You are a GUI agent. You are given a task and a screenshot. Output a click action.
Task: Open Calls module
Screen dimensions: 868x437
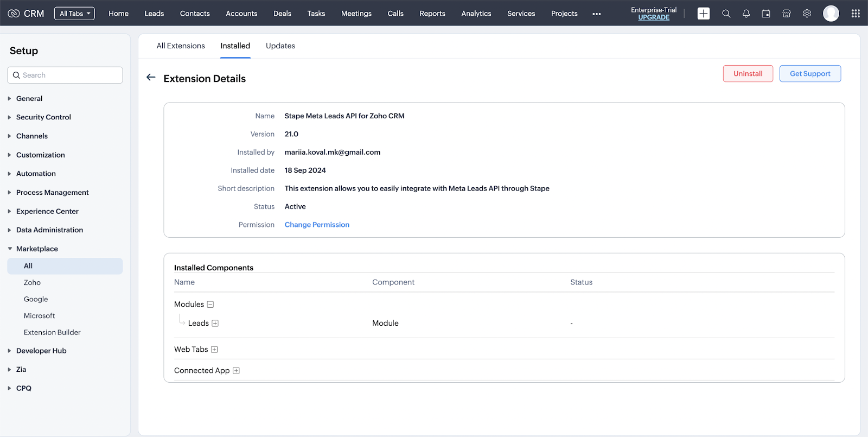(x=395, y=14)
